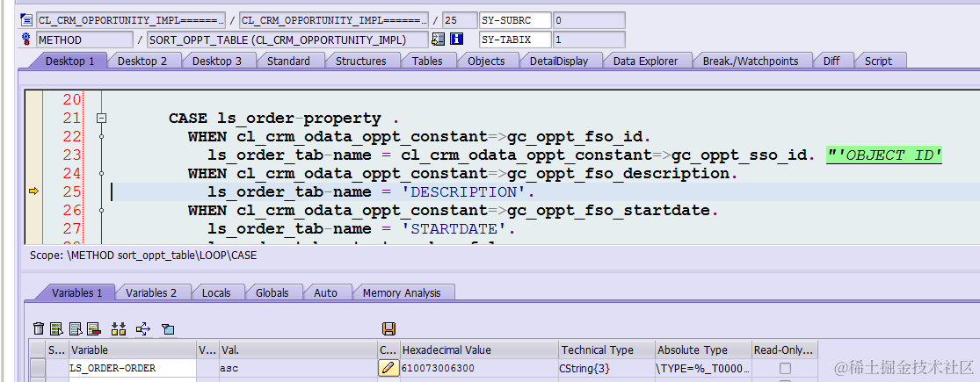Viewport: 980px width, 382px height.
Task: Click the Absolute Type column header
Action: point(704,350)
